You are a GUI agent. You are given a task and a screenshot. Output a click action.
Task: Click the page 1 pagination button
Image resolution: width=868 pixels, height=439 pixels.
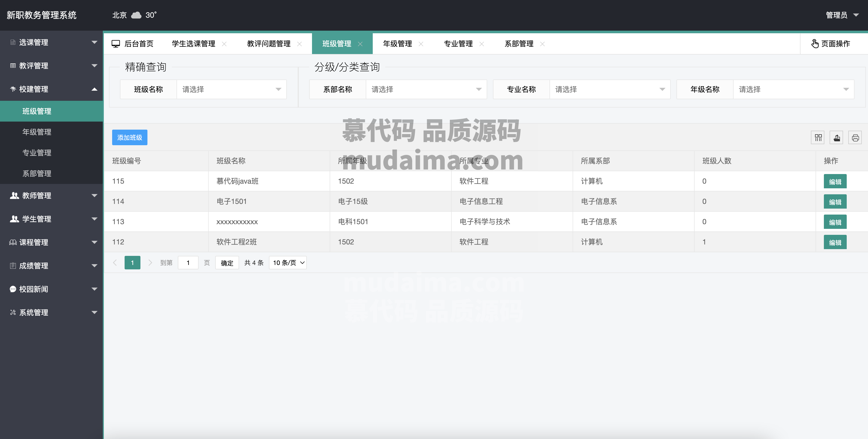(x=132, y=263)
